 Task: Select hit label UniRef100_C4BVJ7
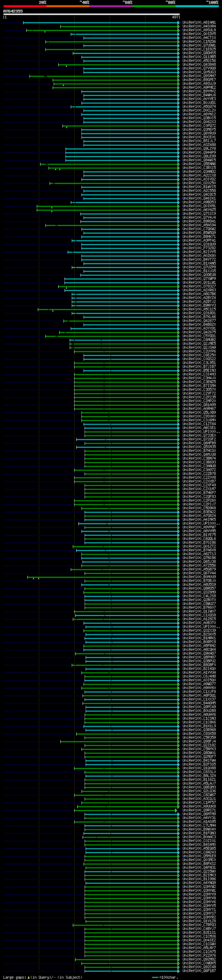click(x=199, y=929)
